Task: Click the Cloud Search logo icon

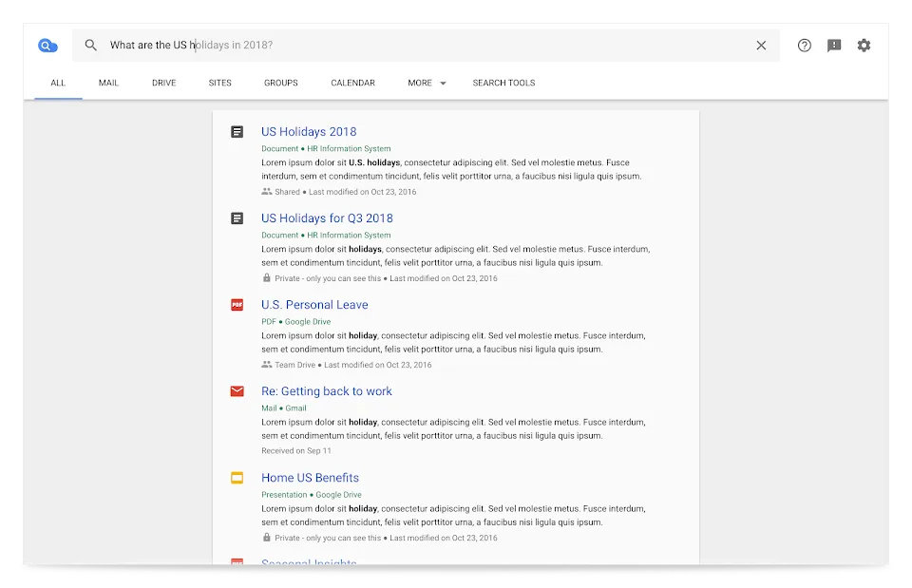Action: pos(47,46)
